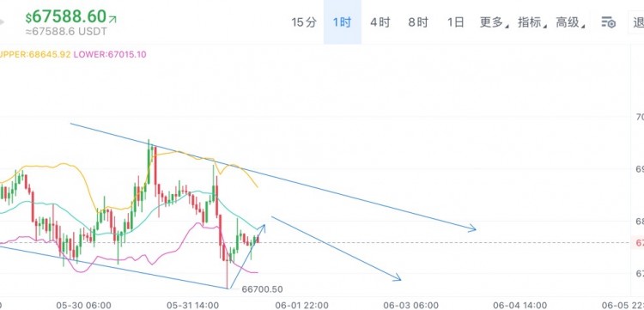Viewport: 644px width, 310px height.
Task: Select the 1时 timeframe tab
Action: point(342,22)
